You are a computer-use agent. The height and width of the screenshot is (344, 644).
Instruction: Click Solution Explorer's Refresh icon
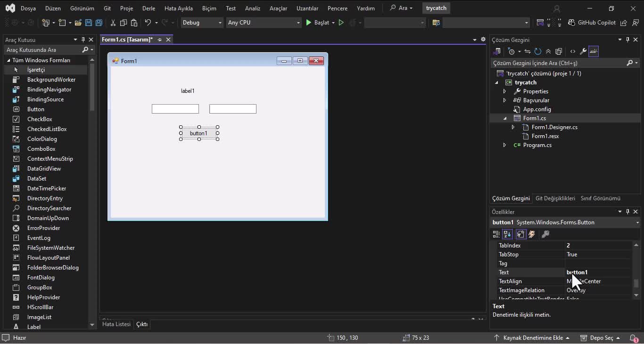pyautogui.click(x=538, y=51)
